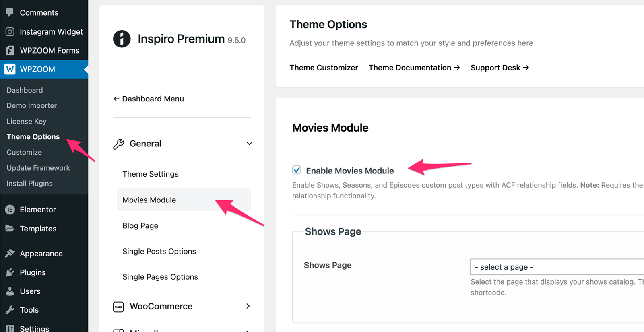Select WPZOOM menu item
Viewport: 644px width, 332px height.
click(44, 69)
